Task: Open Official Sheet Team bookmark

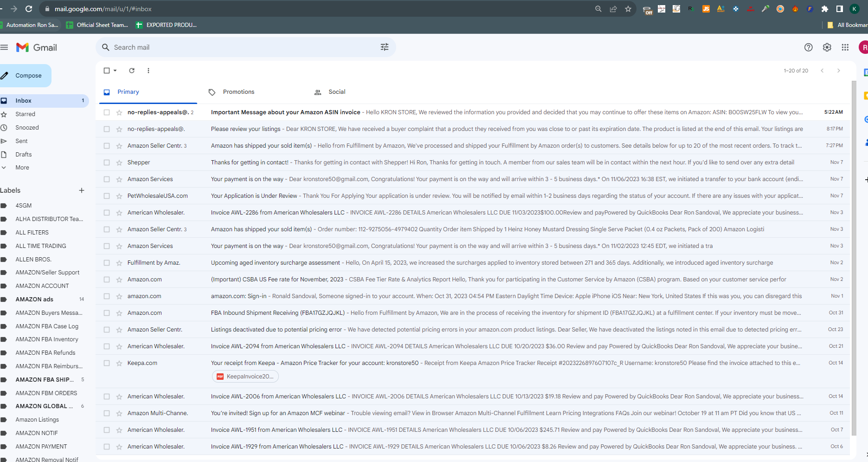Action: 97,25
